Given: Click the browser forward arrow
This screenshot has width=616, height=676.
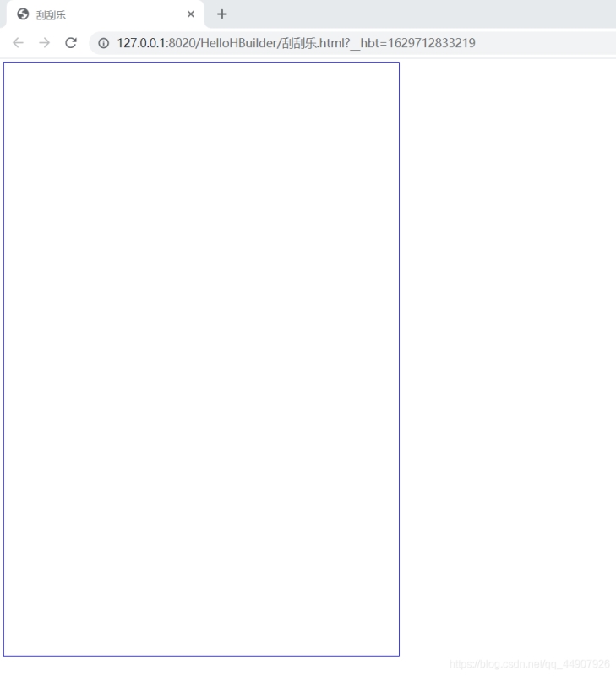Looking at the screenshot, I should coord(45,43).
